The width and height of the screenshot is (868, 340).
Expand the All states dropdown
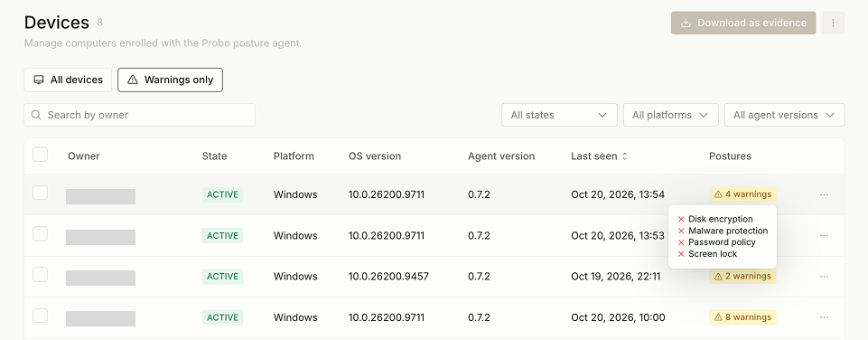559,115
